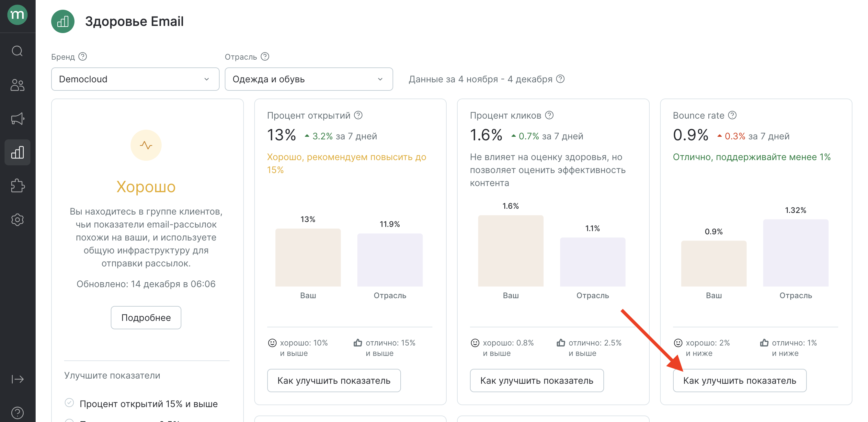Screen dimensions: 868x422
Task: Click the large 0.9% bounce rate value
Action: click(x=691, y=135)
